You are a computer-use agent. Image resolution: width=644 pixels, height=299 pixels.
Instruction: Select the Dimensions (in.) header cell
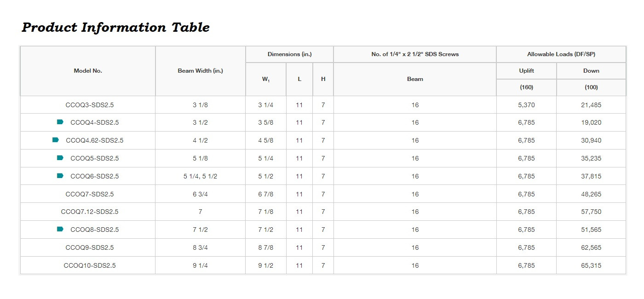pos(289,54)
